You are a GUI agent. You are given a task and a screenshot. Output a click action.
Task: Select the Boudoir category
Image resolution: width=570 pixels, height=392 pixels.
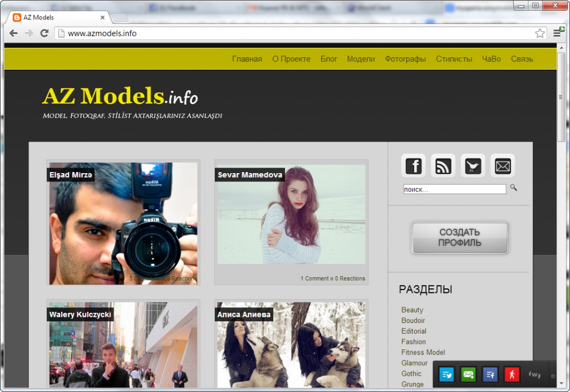413,320
